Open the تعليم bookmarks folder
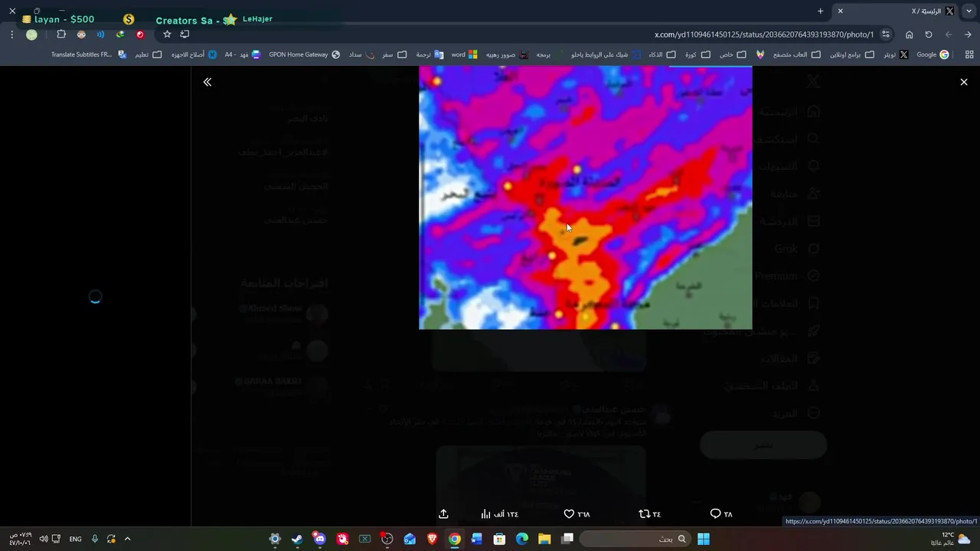 pos(149,55)
